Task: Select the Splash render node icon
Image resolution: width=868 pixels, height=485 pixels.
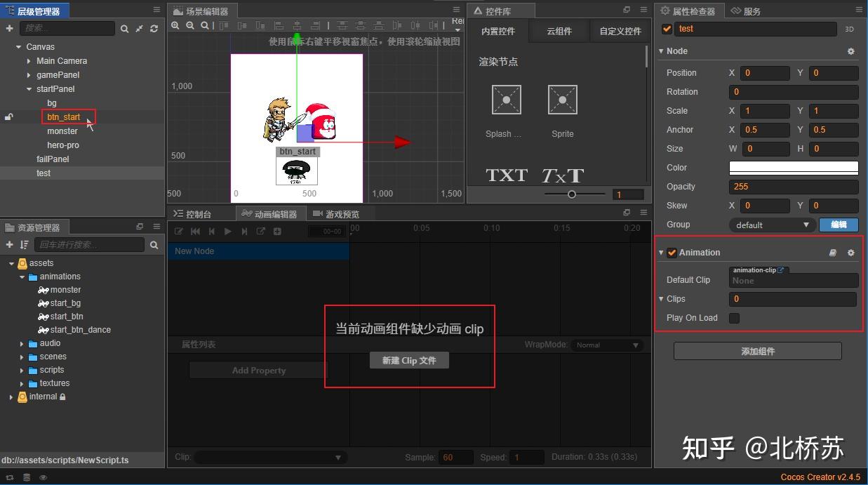Action: point(505,100)
